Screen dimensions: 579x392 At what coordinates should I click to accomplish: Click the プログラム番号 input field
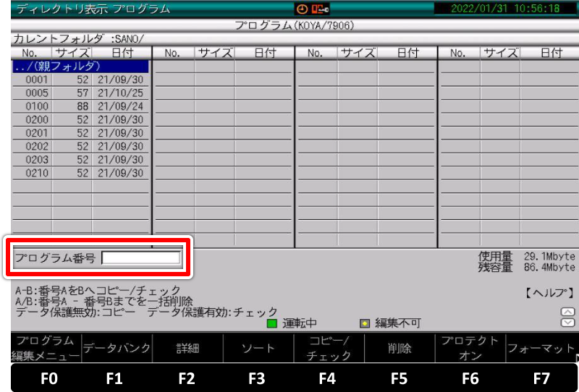(141, 257)
